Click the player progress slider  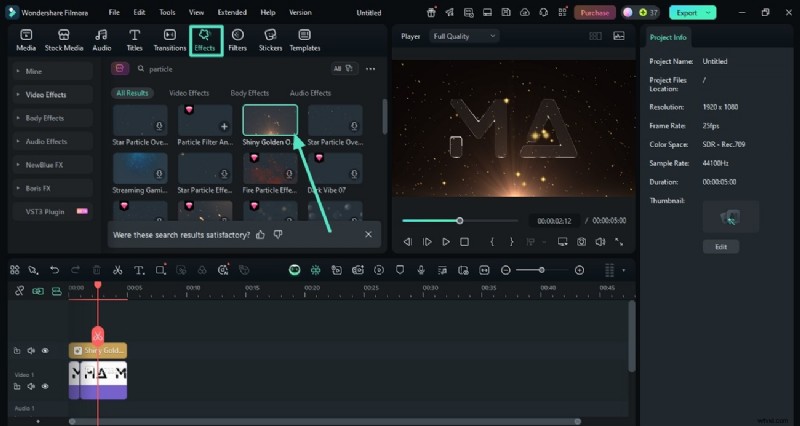coord(459,220)
